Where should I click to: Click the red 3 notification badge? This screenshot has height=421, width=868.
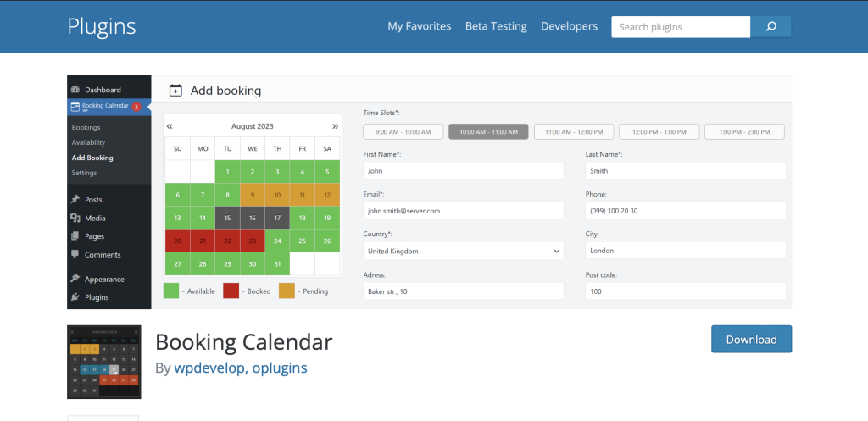coord(136,107)
